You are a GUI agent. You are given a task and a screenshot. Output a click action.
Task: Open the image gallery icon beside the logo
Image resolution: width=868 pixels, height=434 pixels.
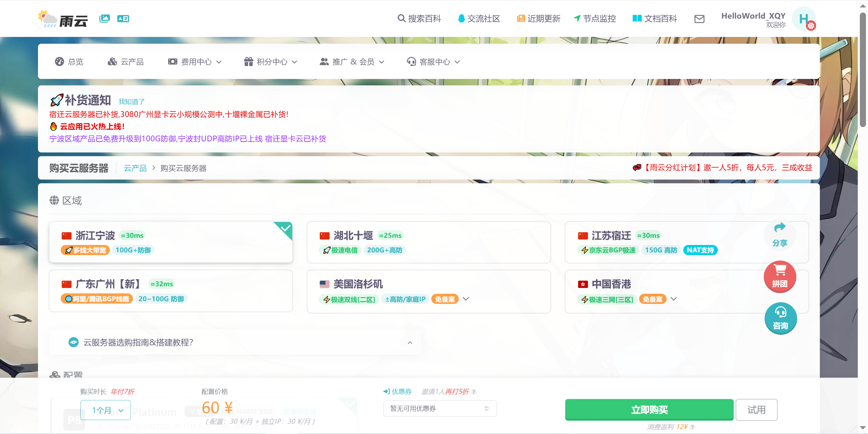pos(104,19)
